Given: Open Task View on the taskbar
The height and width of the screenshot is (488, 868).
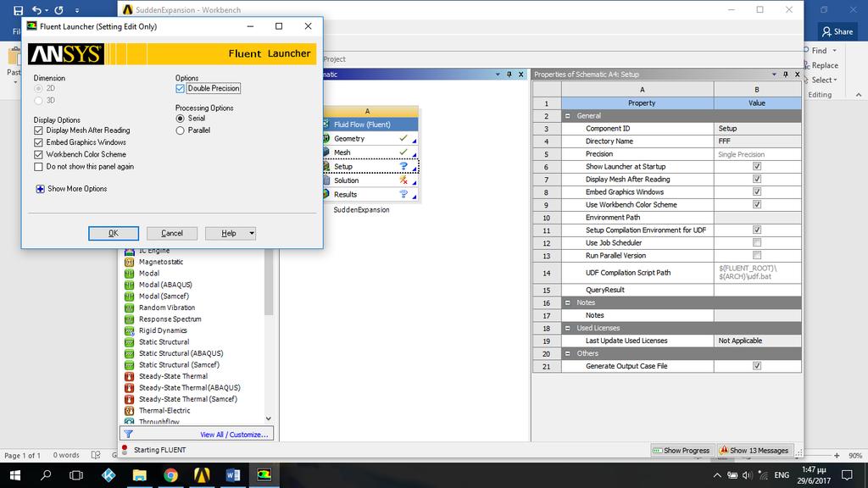Looking at the screenshot, I should tap(76, 474).
